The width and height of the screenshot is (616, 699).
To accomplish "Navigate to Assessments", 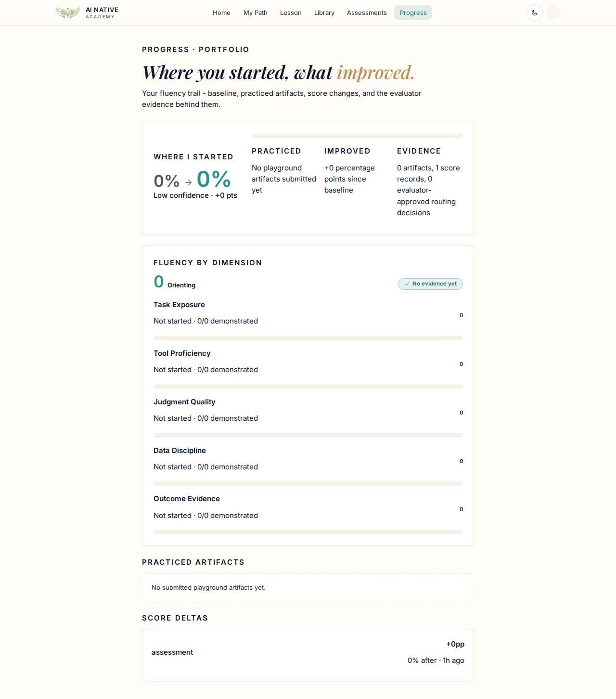I will 367,13.
